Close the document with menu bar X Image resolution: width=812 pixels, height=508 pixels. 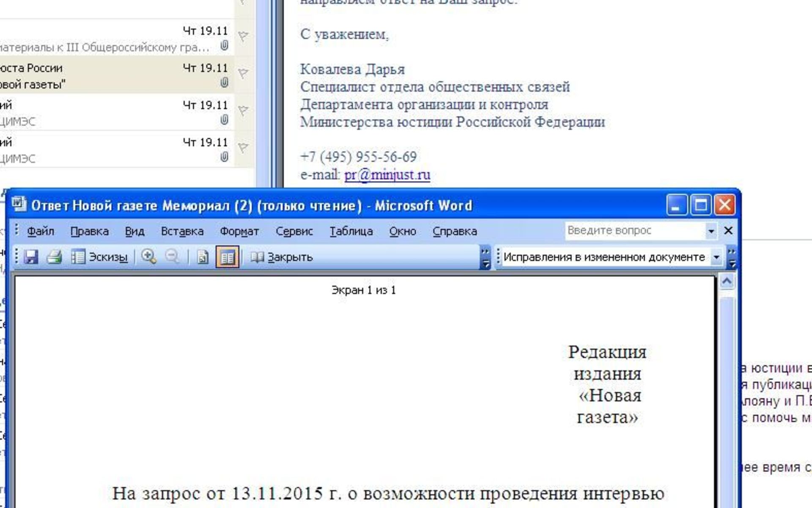click(728, 231)
